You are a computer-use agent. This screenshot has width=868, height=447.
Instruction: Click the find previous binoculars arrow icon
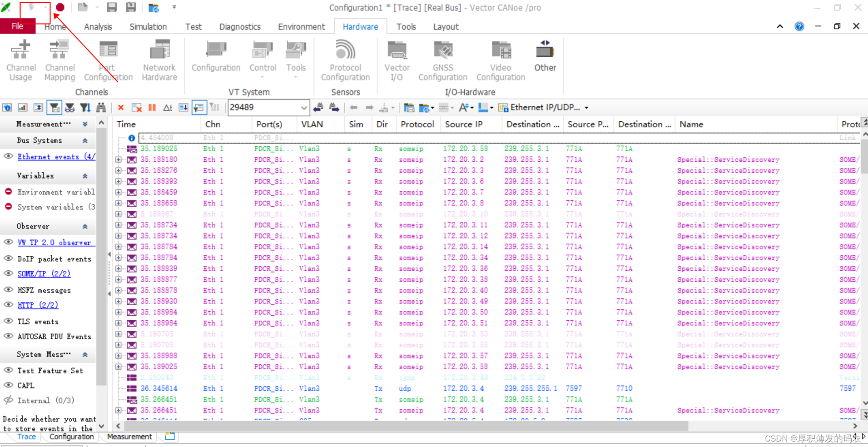(318, 108)
